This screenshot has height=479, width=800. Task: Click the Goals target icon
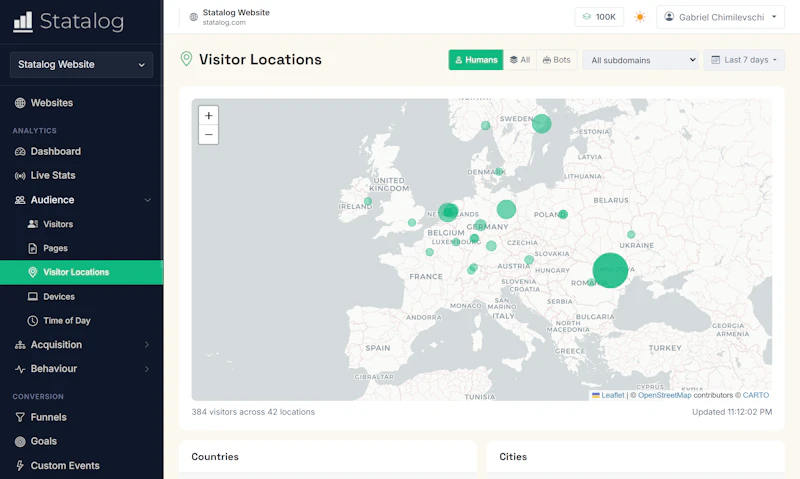point(20,442)
